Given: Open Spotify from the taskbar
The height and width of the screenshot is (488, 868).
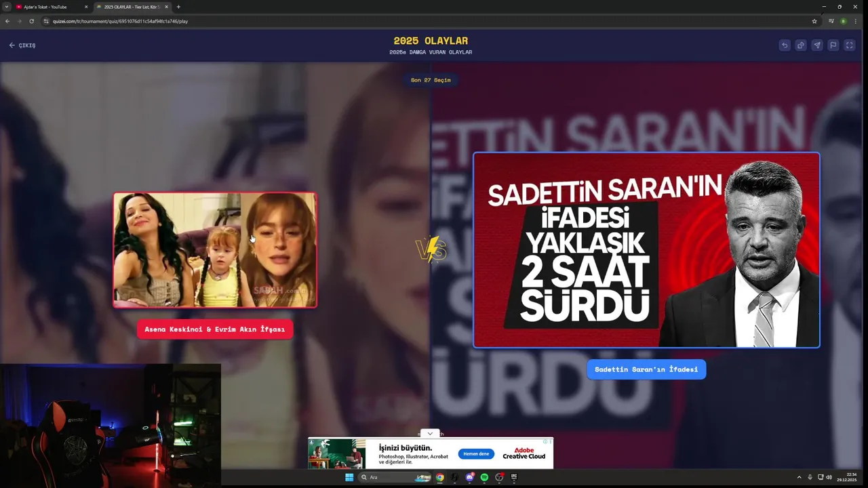Looking at the screenshot, I should tap(484, 477).
